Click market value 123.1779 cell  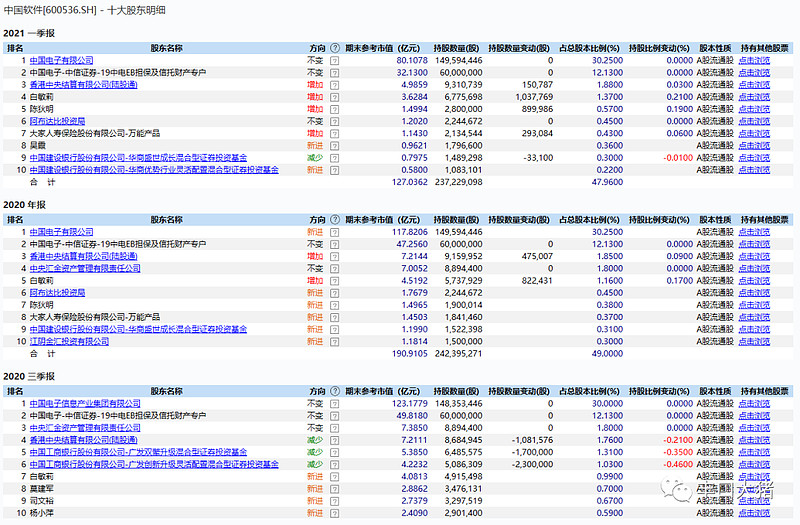point(410,403)
